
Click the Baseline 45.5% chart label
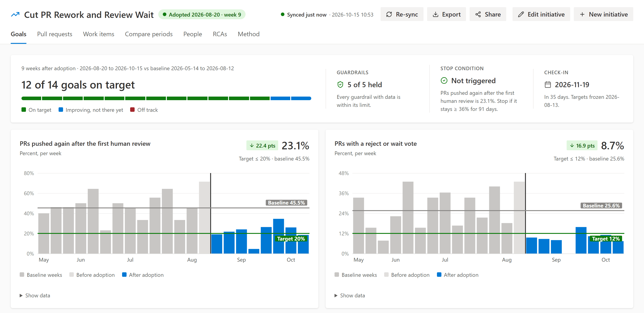286,203
